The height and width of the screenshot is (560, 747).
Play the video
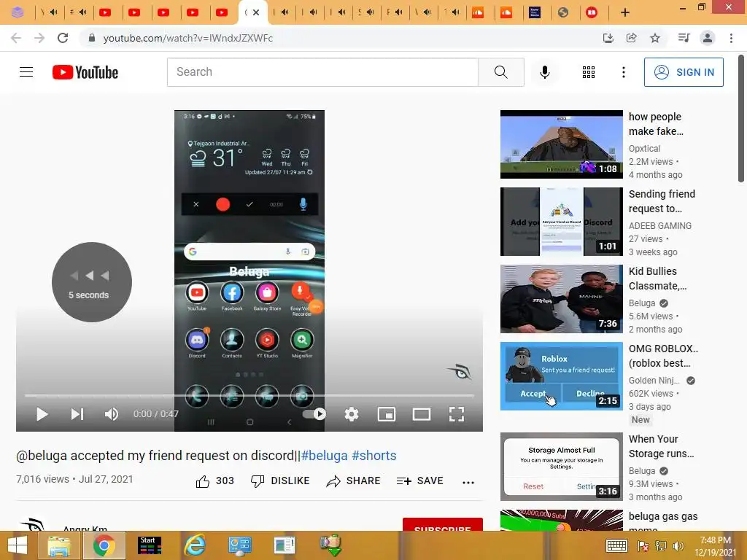tap(42, 414)
